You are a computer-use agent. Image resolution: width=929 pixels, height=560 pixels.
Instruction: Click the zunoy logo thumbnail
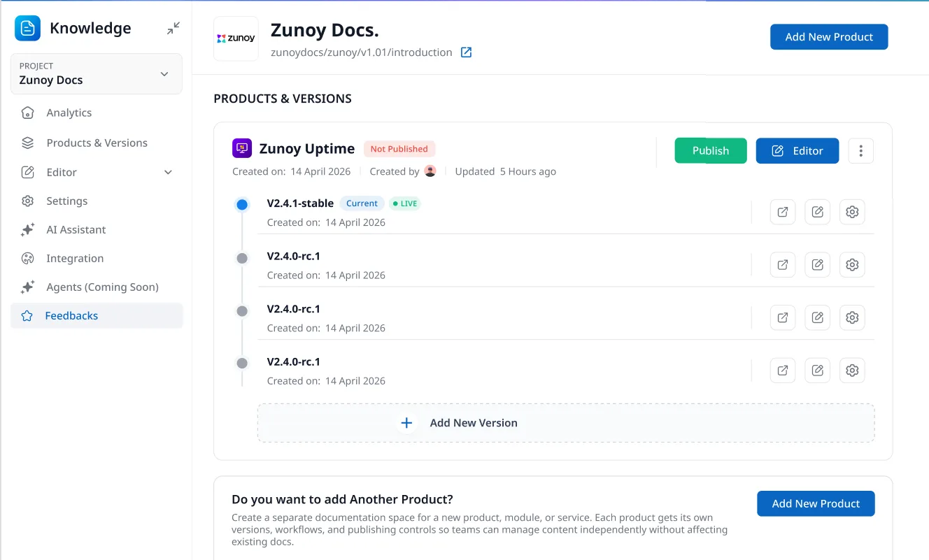(x=236, y=38)
